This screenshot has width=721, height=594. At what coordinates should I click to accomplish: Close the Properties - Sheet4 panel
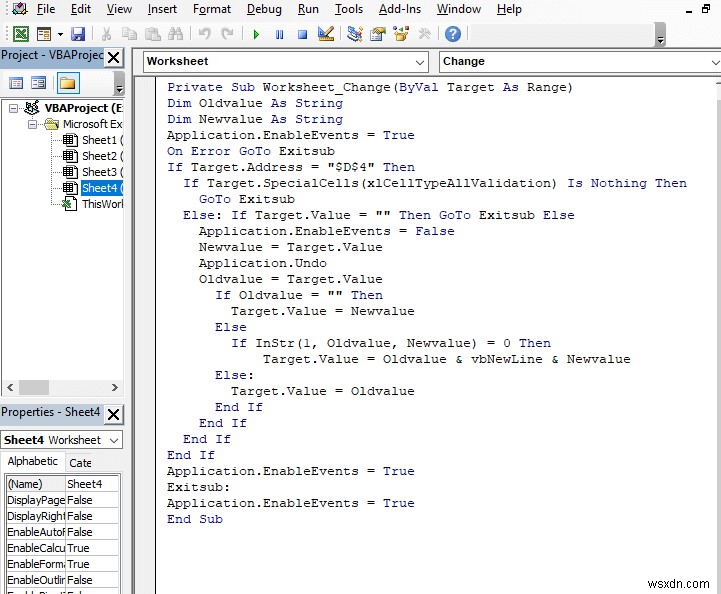[113, 415]
